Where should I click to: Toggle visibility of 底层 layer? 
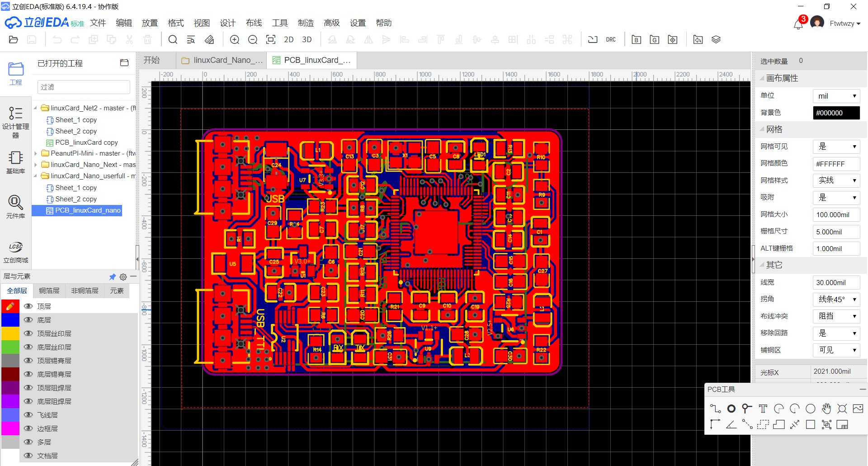coord(28,320)
